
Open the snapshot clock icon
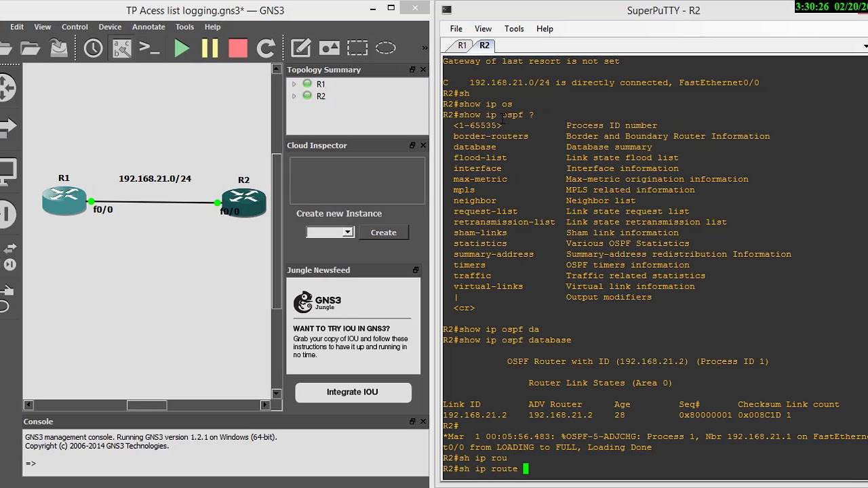click(93, 48)
